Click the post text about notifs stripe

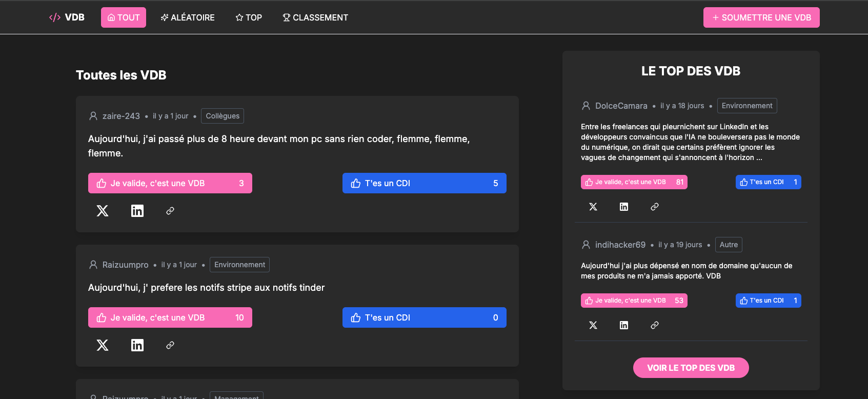point(207,288)
